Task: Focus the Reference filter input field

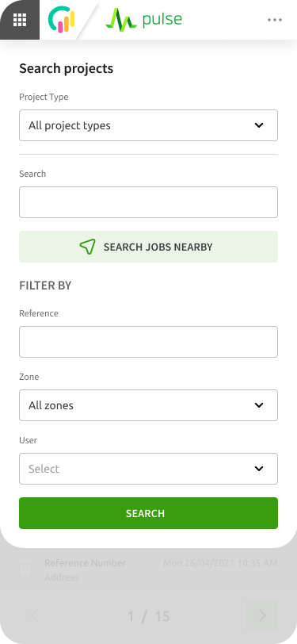Action: pos(149,342)
